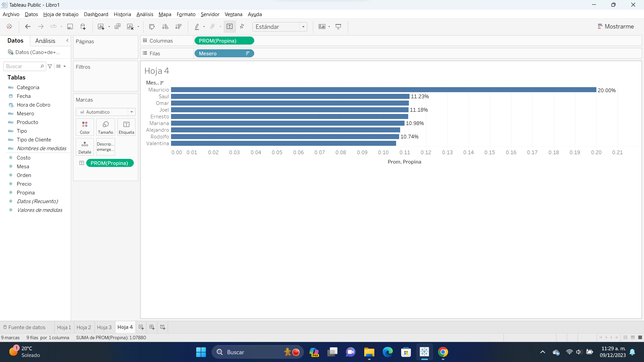Collapse the Datos side pane arrow
Image resolution: width=644 pixels, height=362 pixels.
(67, 41)
